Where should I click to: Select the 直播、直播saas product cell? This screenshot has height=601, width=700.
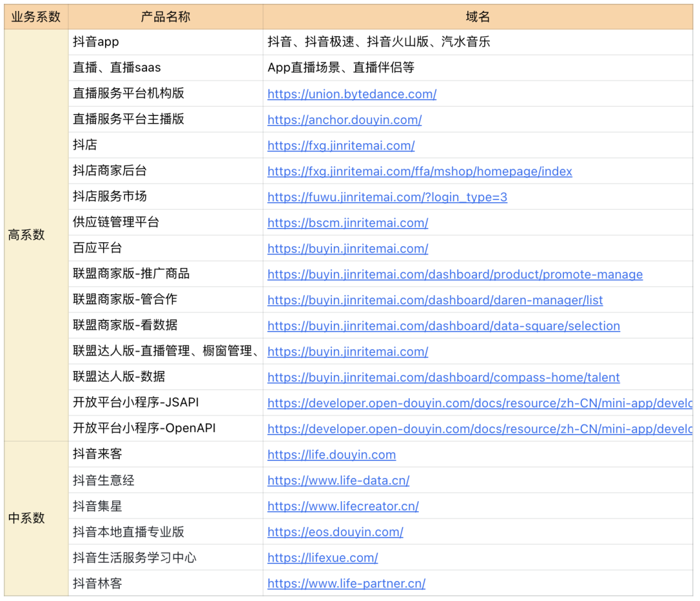166,68
